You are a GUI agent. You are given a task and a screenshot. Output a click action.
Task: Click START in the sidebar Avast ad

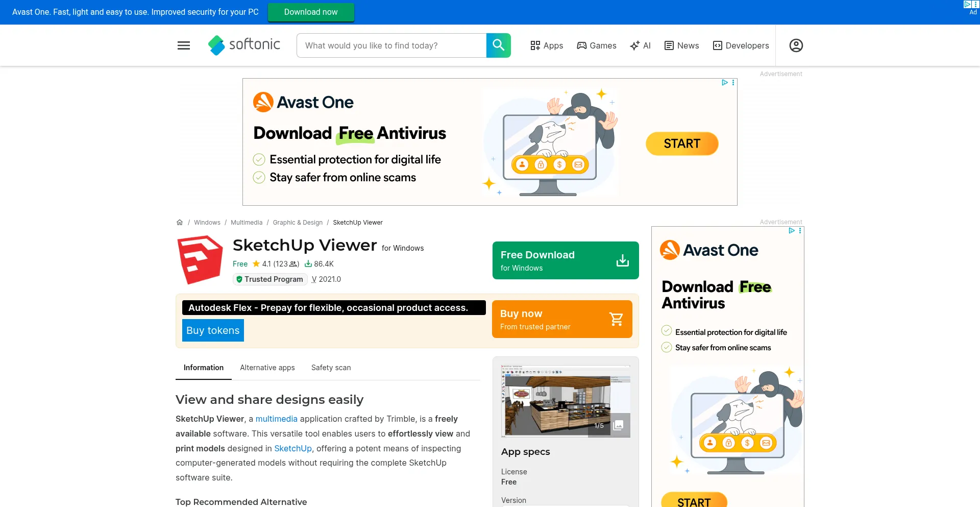click(694, 500)
